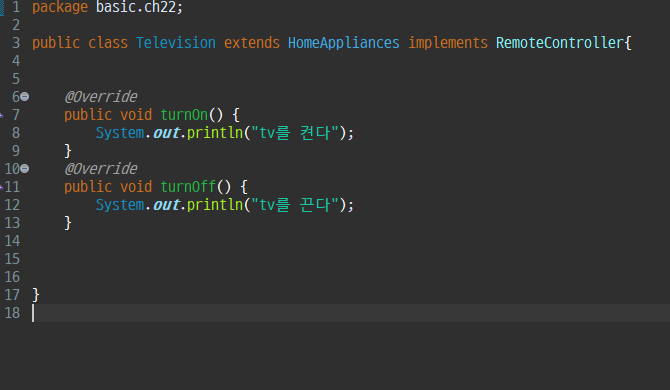Click the void keyword on line 7
Screen dimensions: 670x390
(136, 115)
